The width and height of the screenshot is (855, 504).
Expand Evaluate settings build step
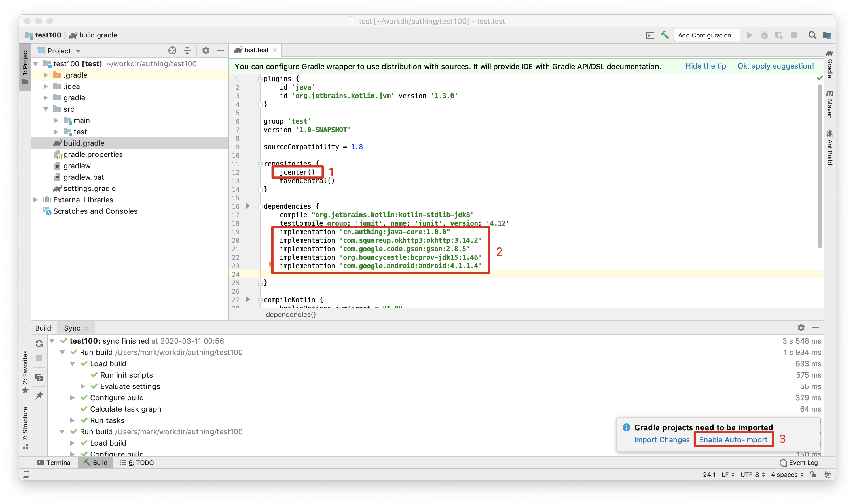[82, 386]
